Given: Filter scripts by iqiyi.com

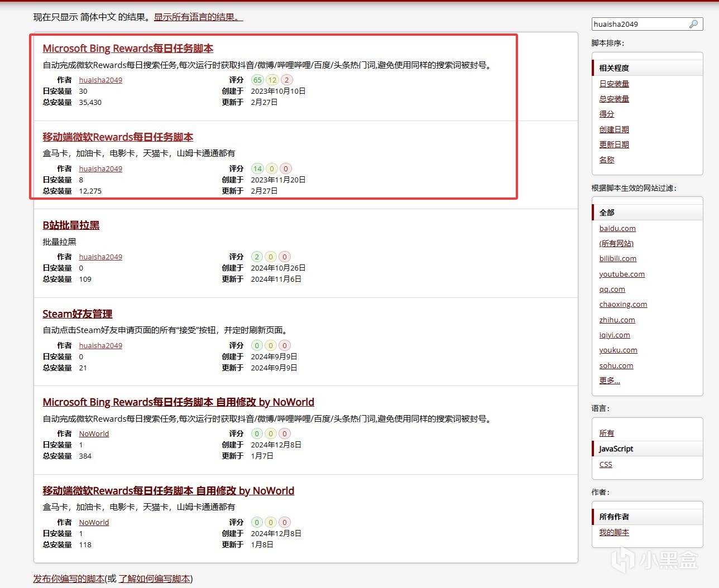Looking at the screenshot, I should (x=615, y=335).
